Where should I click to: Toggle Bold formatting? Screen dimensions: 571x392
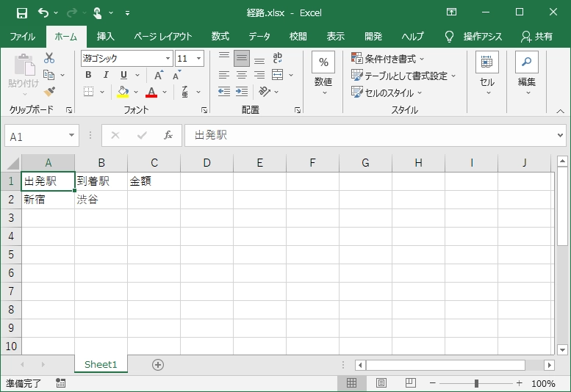88,75
